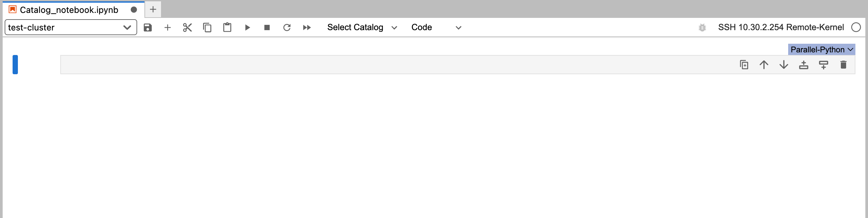Switch to the Catalog_notebook.ipynb tab
The height and width of the screenshot is (218, 868).
(67, 9)
